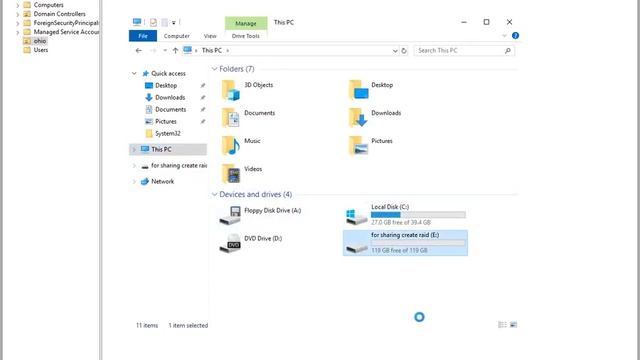Open the recent locations dropdown arrow

pos(165,51)
